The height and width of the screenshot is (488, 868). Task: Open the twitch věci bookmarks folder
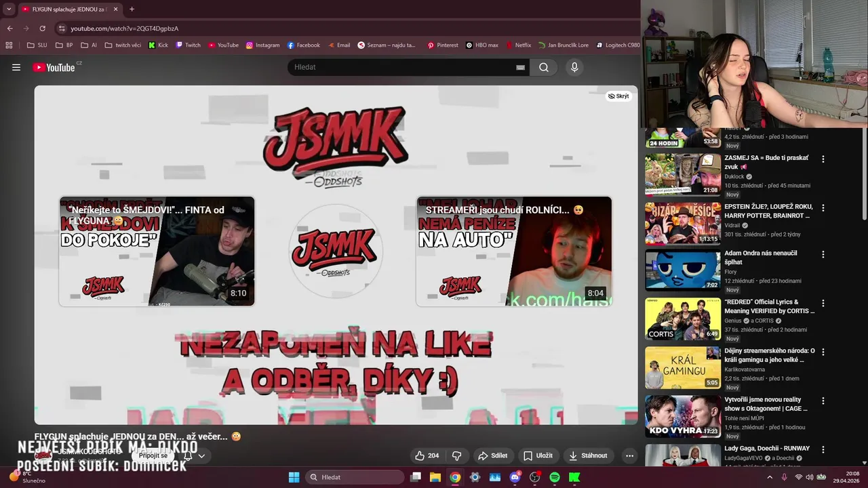tap(123, 45)
